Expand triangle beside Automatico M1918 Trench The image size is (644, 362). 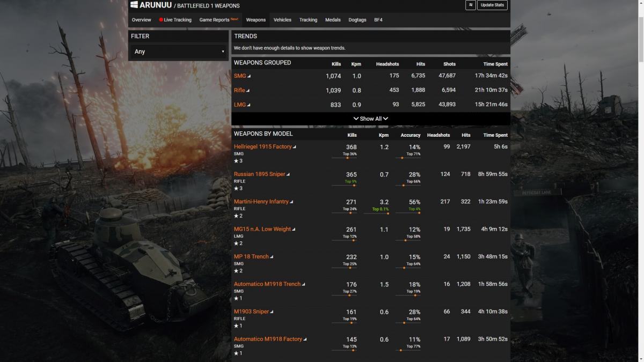click(x=304, y=284)
